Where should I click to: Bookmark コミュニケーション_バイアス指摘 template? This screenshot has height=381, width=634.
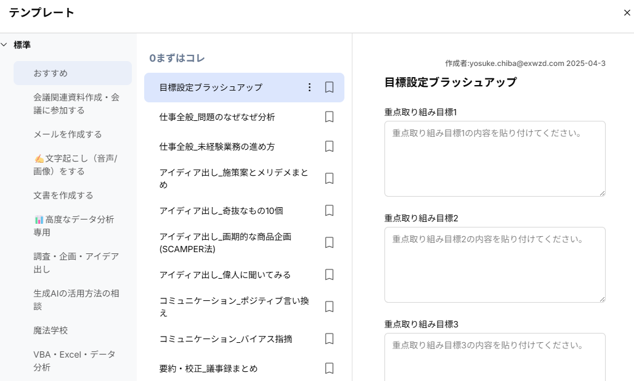click(329, 339)
